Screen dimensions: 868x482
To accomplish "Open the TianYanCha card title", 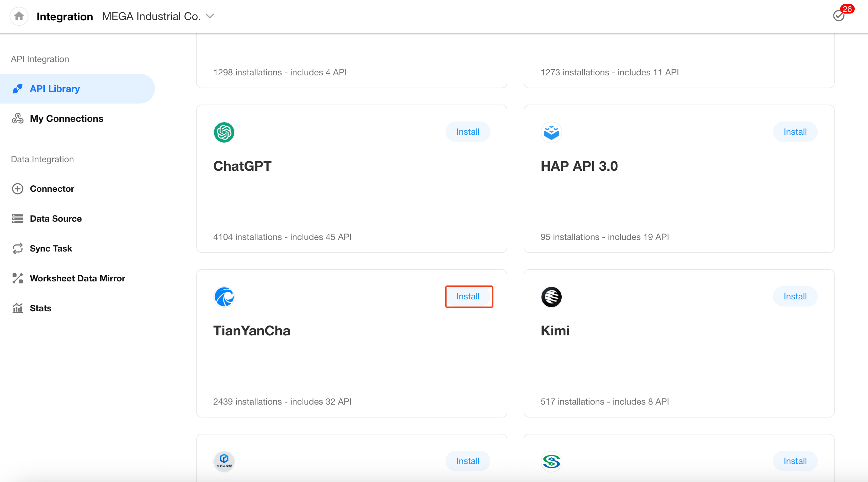I will (x=252, y=331).
